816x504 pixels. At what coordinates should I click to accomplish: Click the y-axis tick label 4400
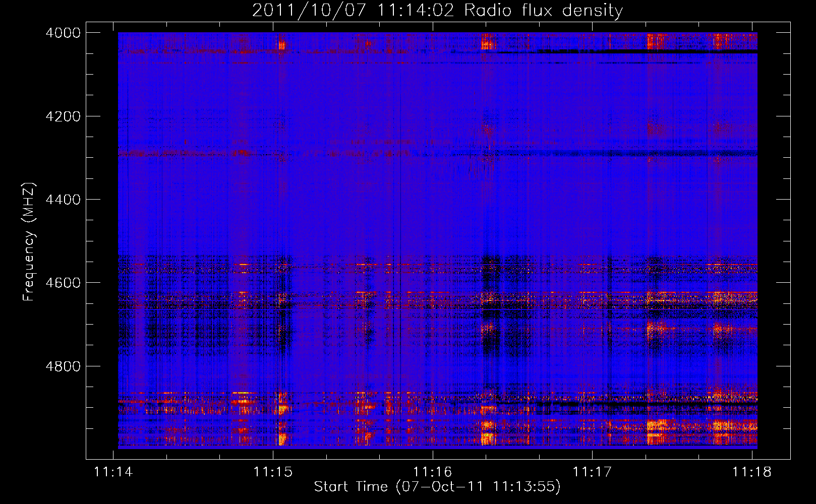63,200
